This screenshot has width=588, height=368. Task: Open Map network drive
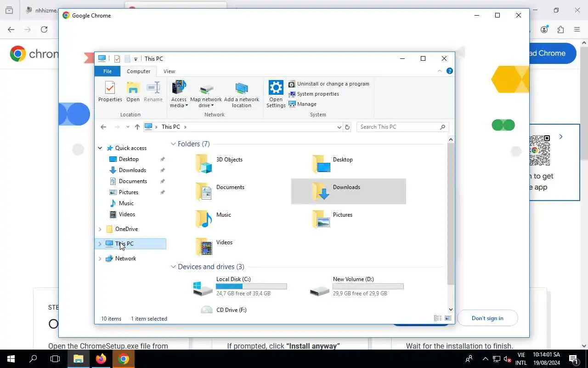pos(206,94)
